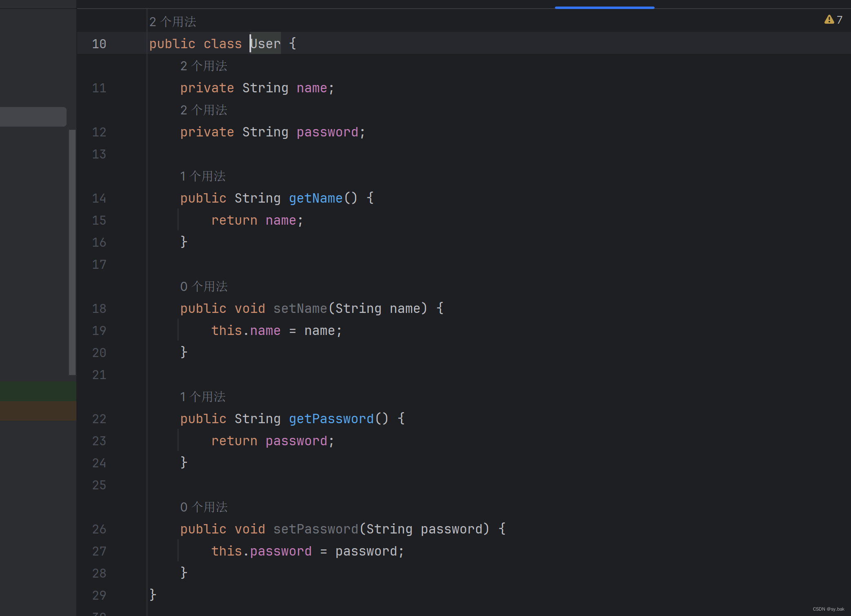Image resolution: width=851 pixels, height=616 pixels.
Task: Click the setPassword method identifier
Action: tap(316, 529)
